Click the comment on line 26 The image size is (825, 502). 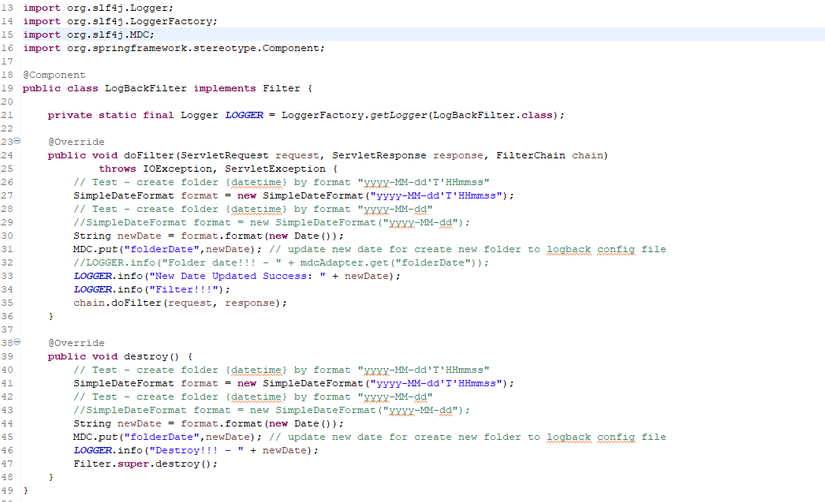pos(281,183)
